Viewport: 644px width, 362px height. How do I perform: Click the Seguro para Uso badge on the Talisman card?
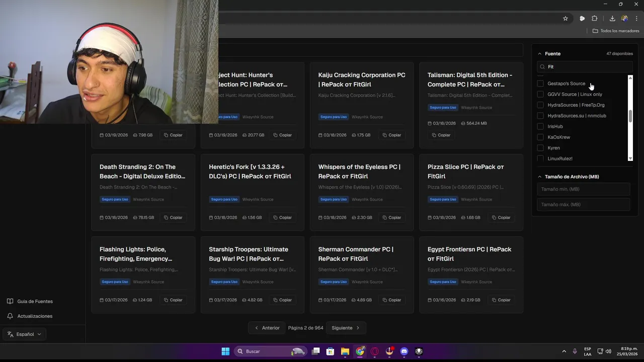click(443, 108)
